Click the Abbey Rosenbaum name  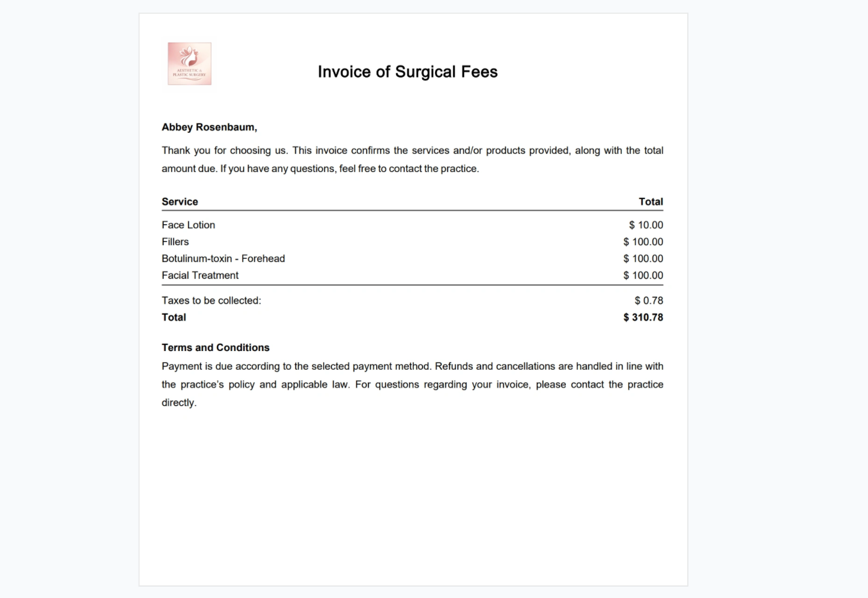pos(209,127)
